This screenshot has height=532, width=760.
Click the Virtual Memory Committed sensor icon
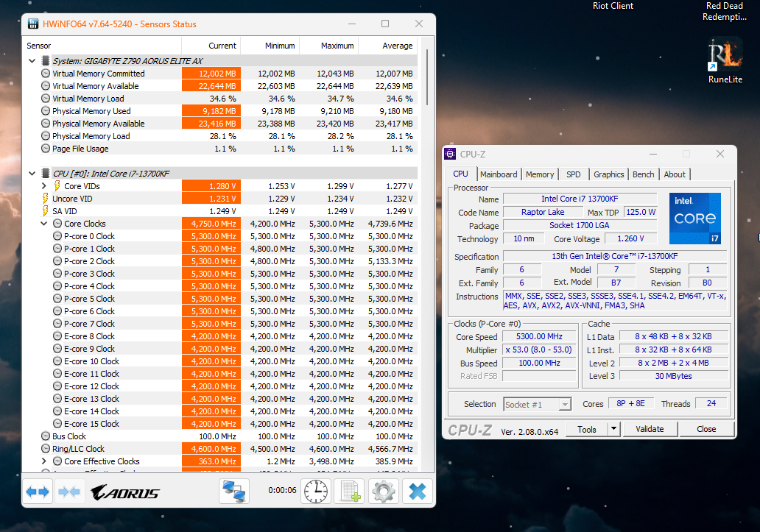click(46, 73)
